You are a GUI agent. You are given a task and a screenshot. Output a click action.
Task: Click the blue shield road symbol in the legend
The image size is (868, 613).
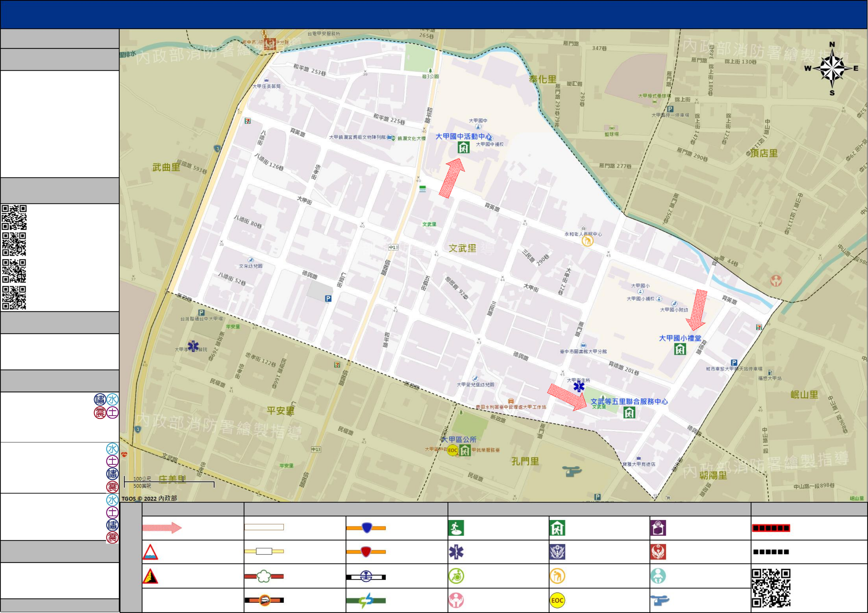click(x=366, y=528)
